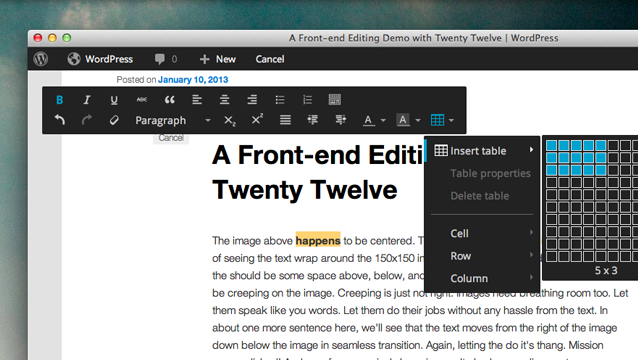The height and width of the screenshot is (360, 638).
Task: Apply the background color button
Action: [x=403, y=120]
